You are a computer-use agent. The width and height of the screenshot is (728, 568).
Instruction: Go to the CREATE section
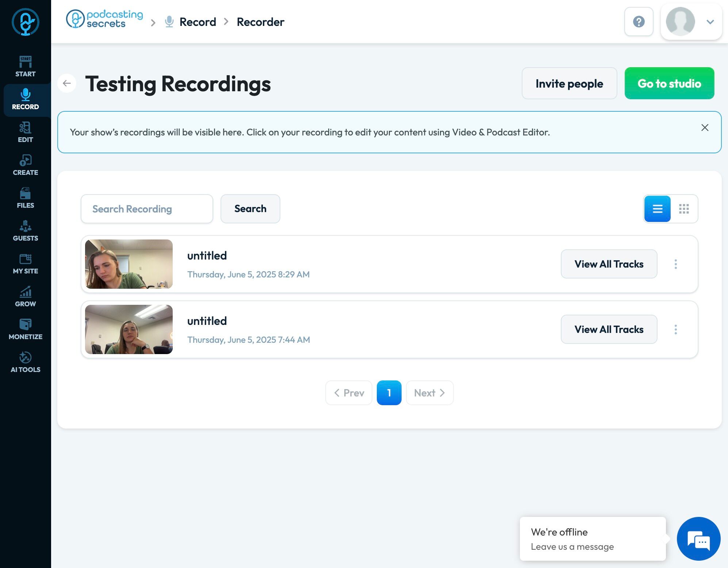pos(25,165)
